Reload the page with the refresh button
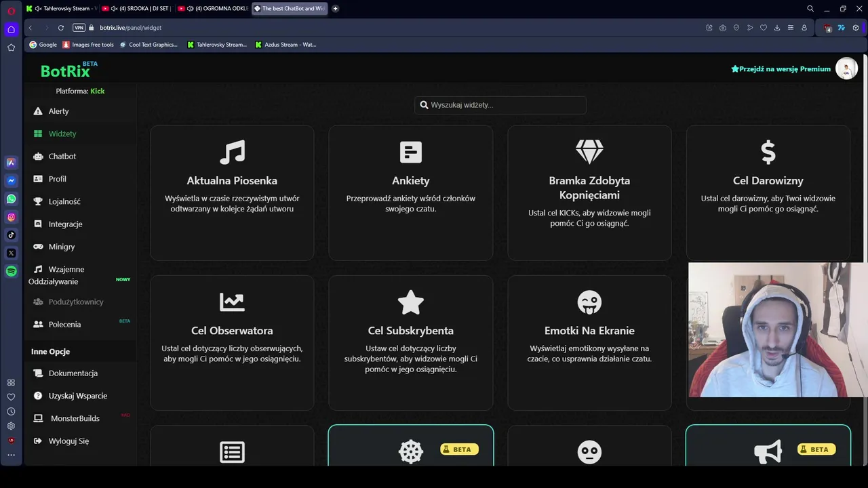 [x=61, y=28]
